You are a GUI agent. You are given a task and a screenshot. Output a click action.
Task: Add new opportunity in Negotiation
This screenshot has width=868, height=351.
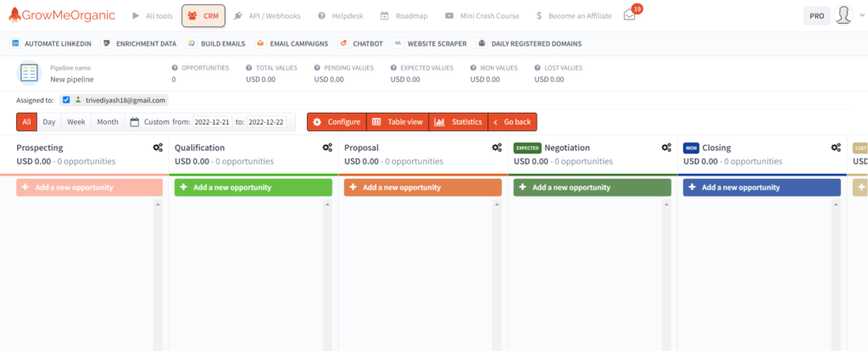click(593, 187)
